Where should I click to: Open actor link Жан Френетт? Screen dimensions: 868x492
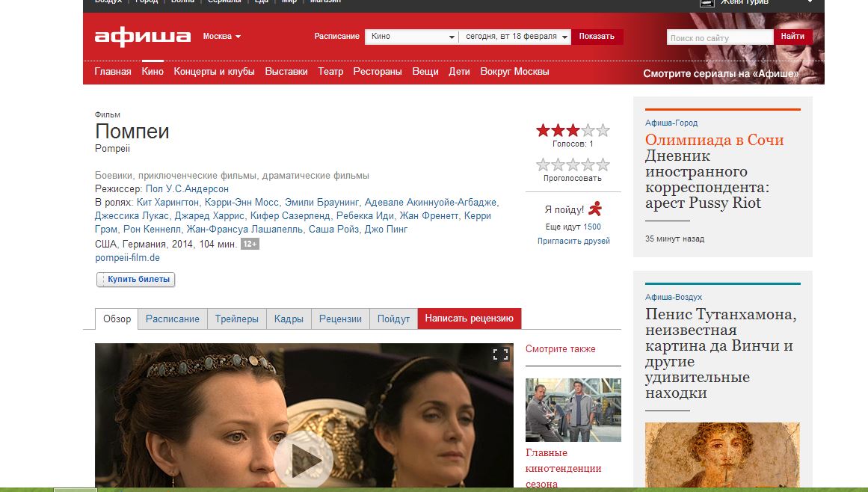coord(429,216)
